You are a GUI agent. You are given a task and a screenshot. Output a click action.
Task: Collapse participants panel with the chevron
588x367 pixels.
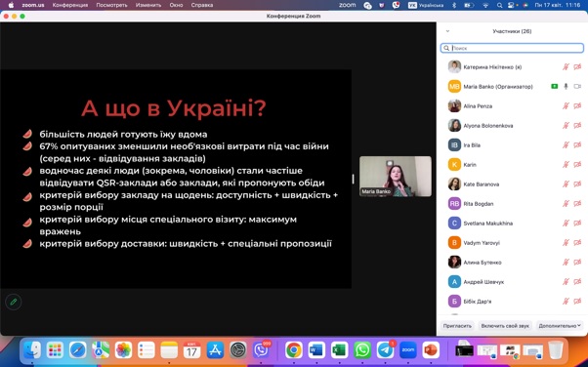coord(447,31)
